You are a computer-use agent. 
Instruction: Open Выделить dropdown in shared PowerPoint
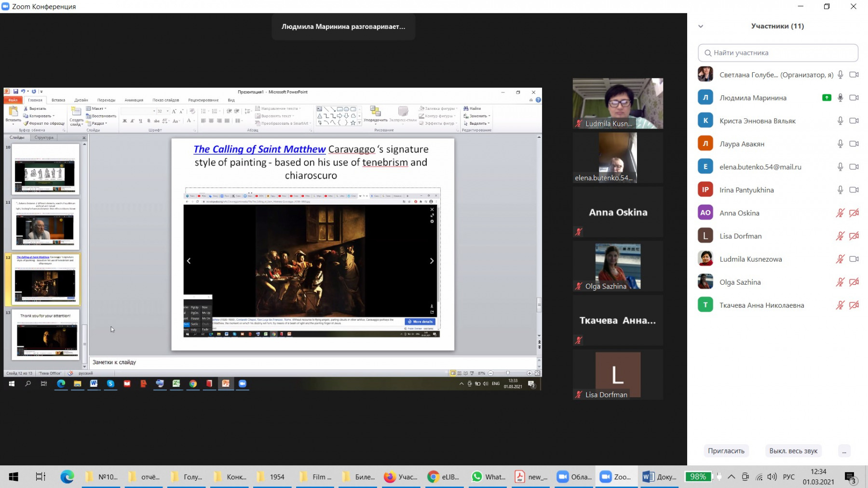coord(477,123)
